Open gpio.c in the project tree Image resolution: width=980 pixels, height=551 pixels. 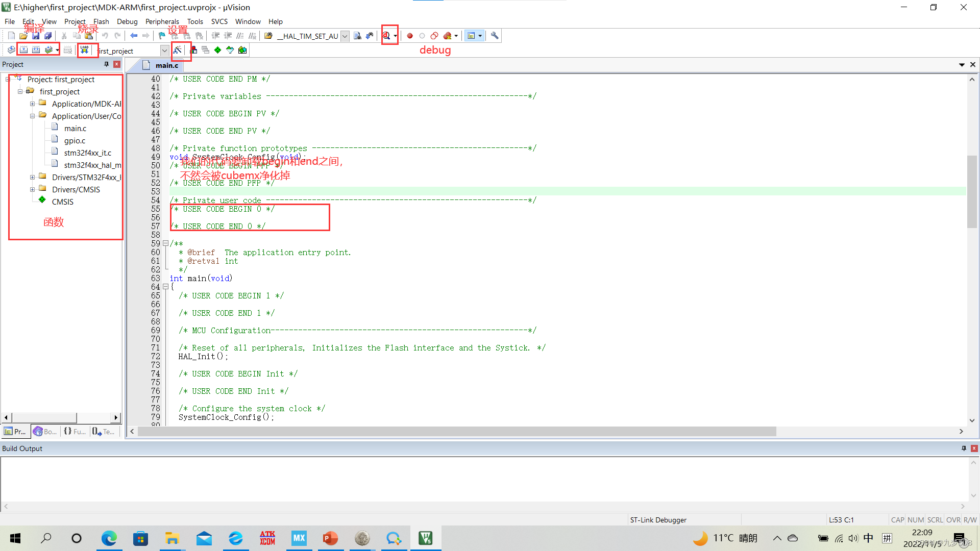pyautogui.click(x=75, y=140)
